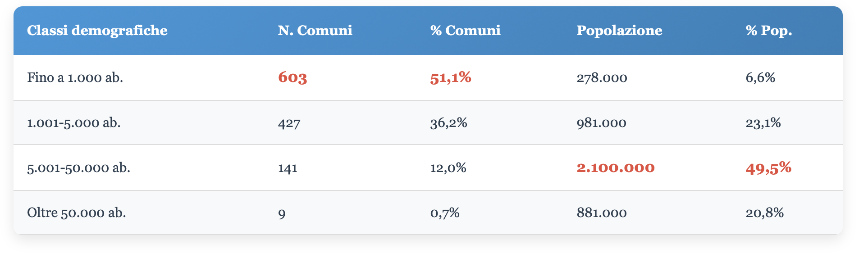Viewport: 868px width, 263px height.
Task: Click the highlighted 603 municipalities value
Action: click(x=292, y=78)
